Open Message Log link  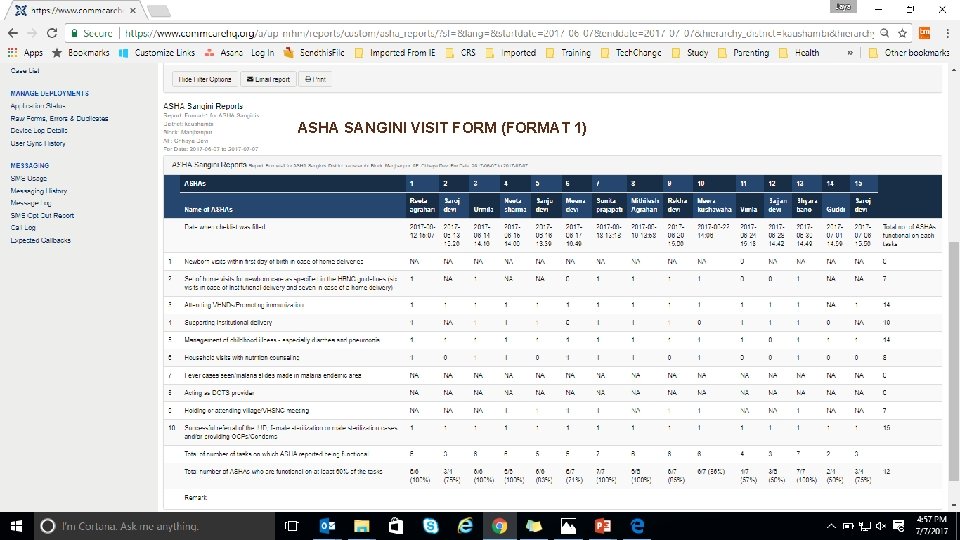[x=31, y=203]
